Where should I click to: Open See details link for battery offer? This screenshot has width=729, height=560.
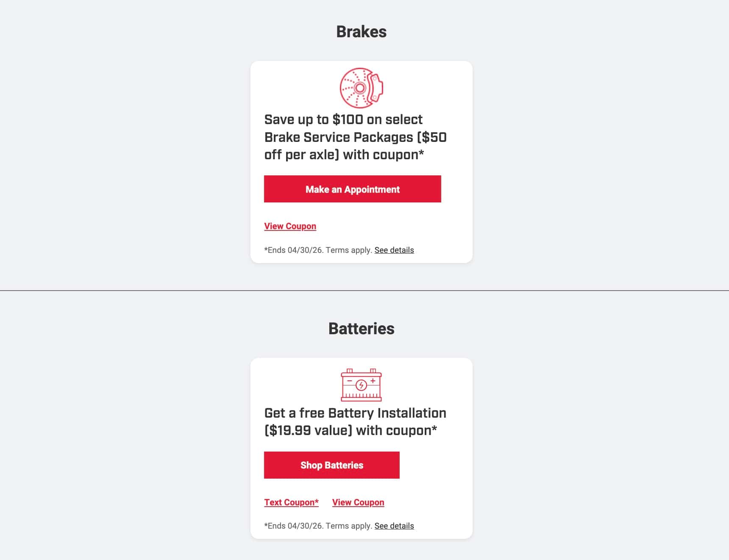pos(394,526)
